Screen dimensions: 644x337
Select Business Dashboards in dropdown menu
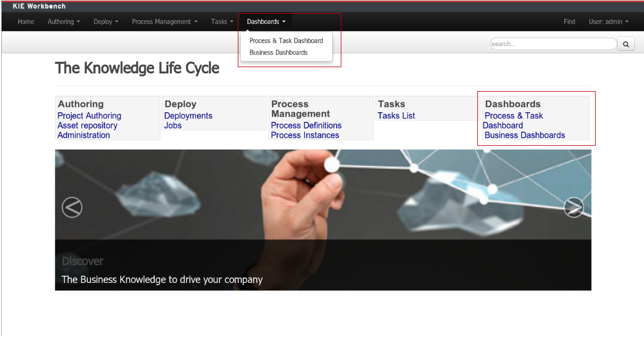pyautogui.click(x=278, y=52)
